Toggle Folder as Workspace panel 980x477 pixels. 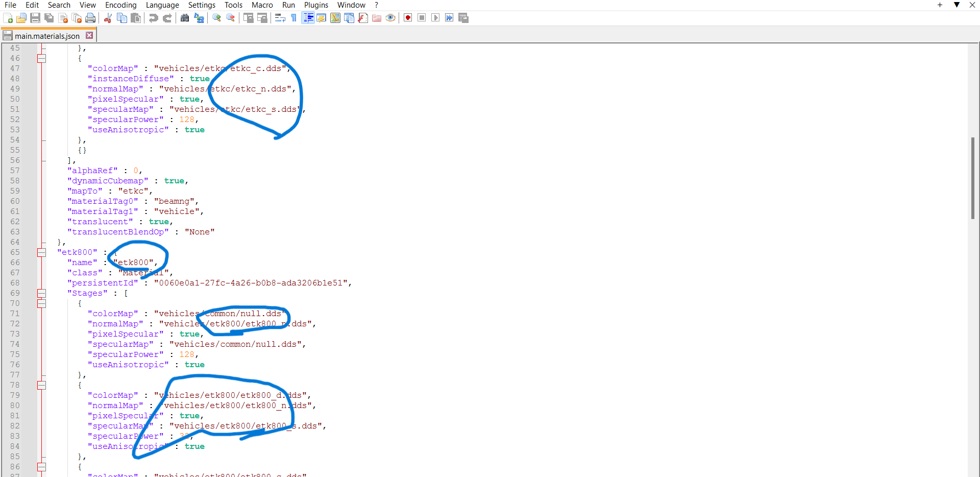point(377,18)
